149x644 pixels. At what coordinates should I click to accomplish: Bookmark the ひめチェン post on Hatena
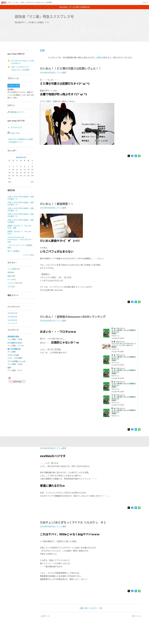(x=136, y=591)
